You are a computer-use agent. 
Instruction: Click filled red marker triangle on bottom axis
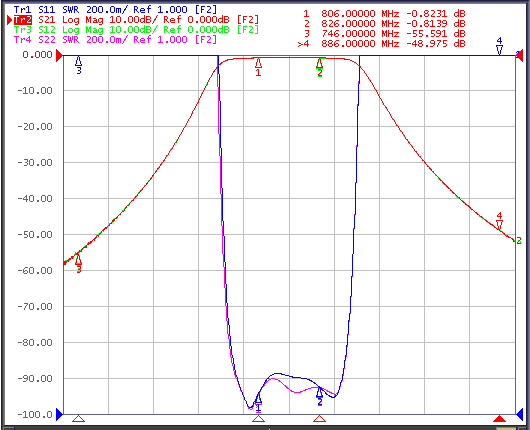(499, 419)
